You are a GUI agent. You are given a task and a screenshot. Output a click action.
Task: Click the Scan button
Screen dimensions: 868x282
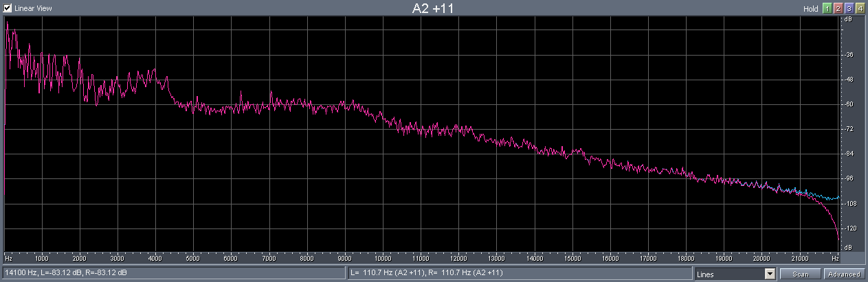(x=801, y=274)
